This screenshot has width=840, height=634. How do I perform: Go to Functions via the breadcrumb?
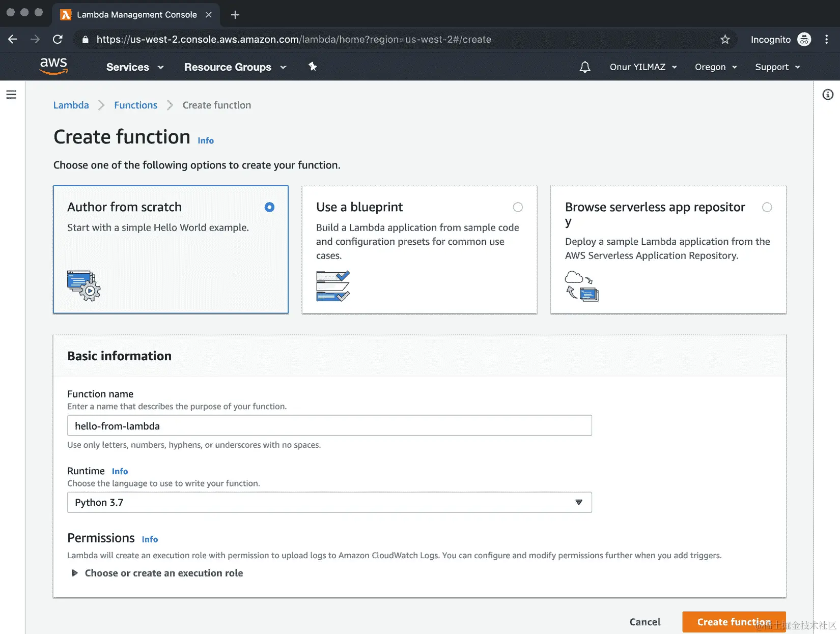135,105
